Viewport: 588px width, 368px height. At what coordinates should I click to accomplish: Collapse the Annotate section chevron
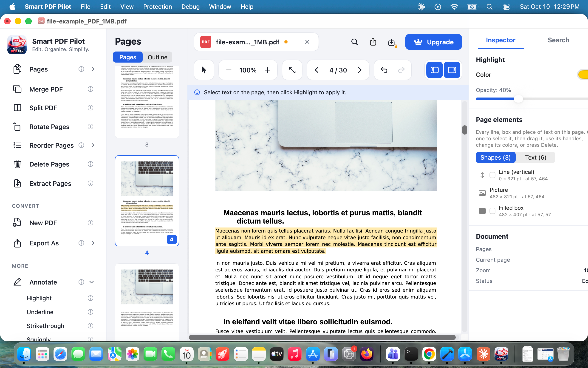[x=92, y=282]
